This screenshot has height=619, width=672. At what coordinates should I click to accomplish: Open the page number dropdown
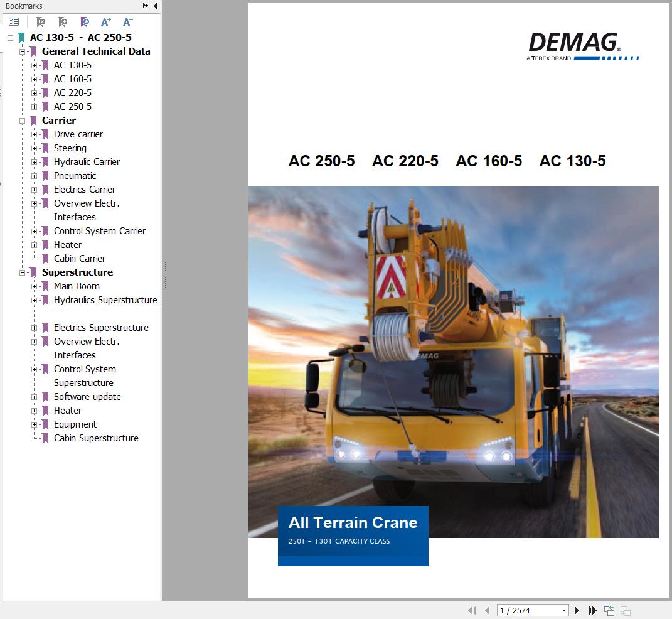tap(564, 610)
